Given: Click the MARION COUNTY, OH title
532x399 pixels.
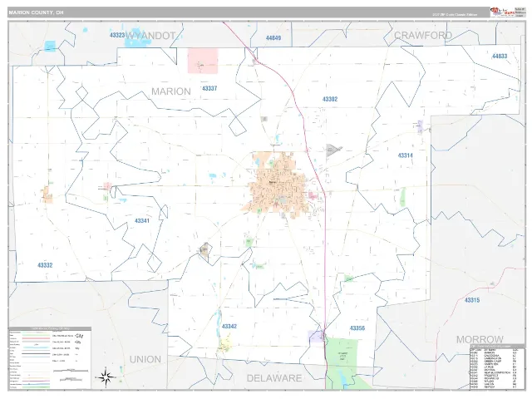Looking at the screenshot, I should (36, 12).
